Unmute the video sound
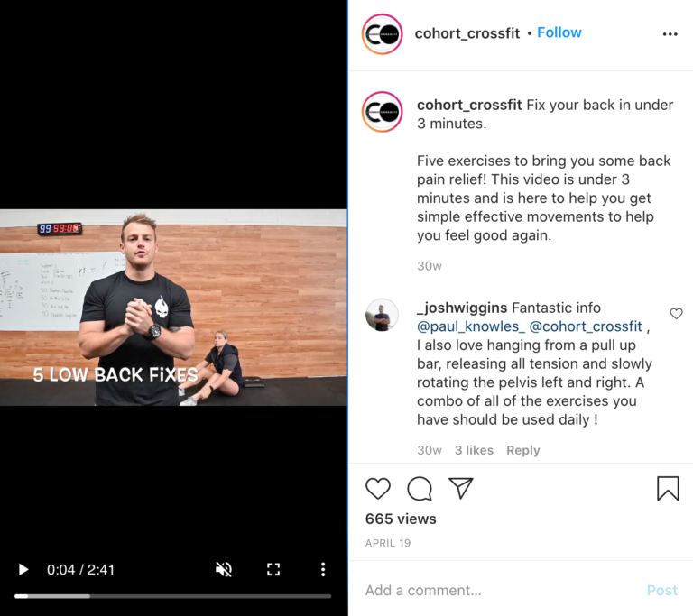The width and height of the screenshot is (693, 616). (224, 569)
